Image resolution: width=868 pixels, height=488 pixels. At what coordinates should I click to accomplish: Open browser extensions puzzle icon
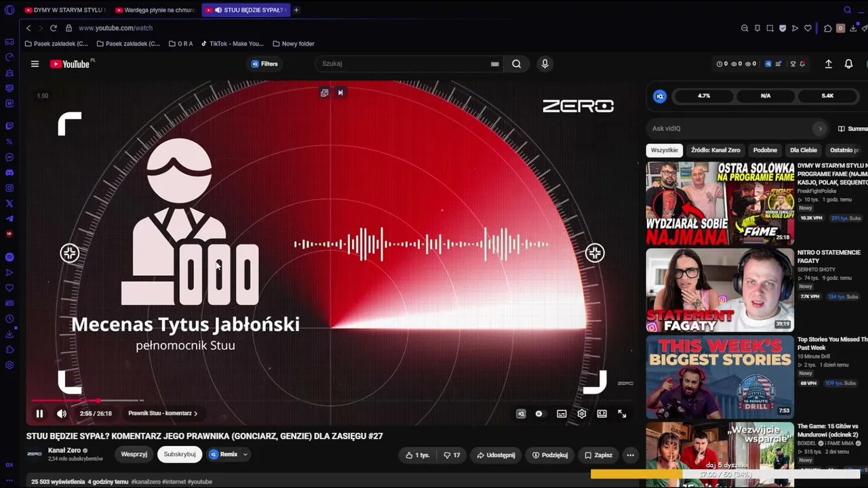(x=828, y=28)
